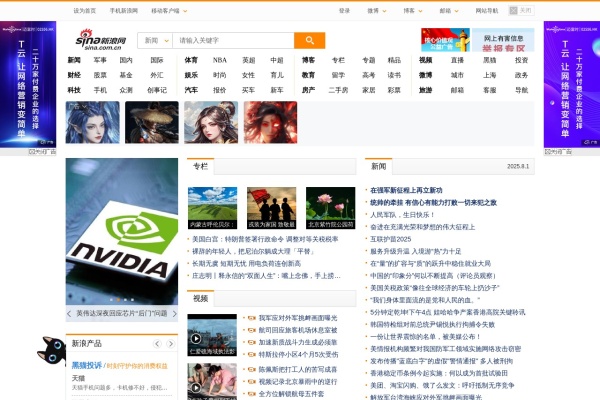
Task: Click previous arrow in 新浪产品 panel
Action: click(x=157, y=344)
